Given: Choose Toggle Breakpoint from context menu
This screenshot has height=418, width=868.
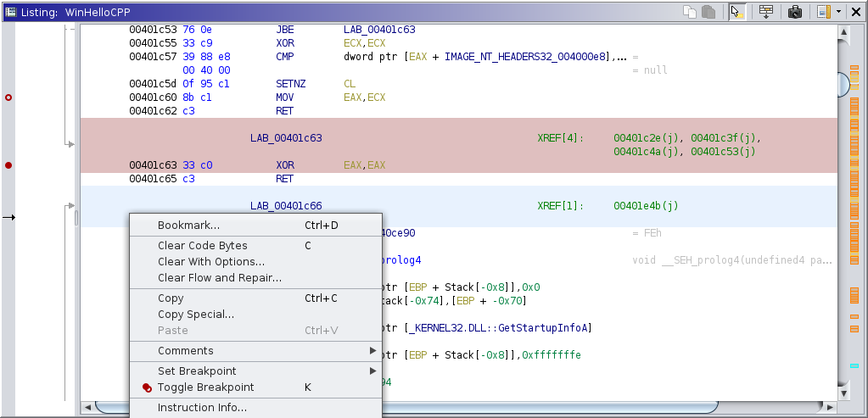Looking at the screenshot, I should pyautogui.click(x=205, y=387).
